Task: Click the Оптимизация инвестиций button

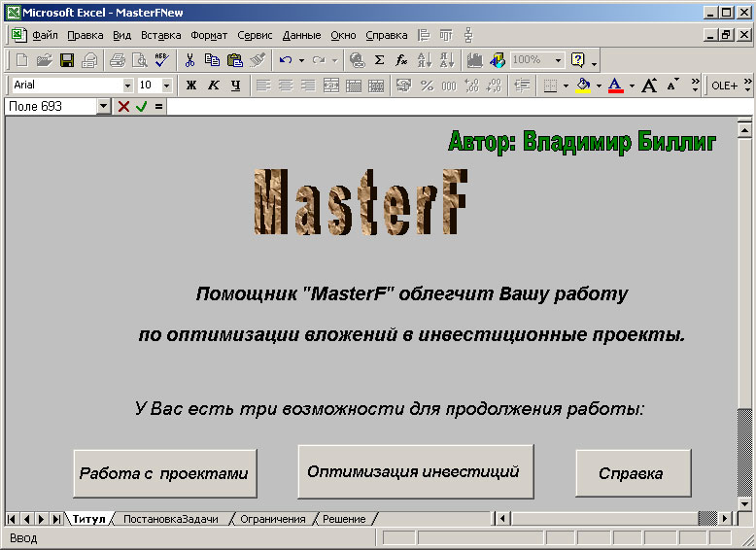Action: click(x=415, y=472)
